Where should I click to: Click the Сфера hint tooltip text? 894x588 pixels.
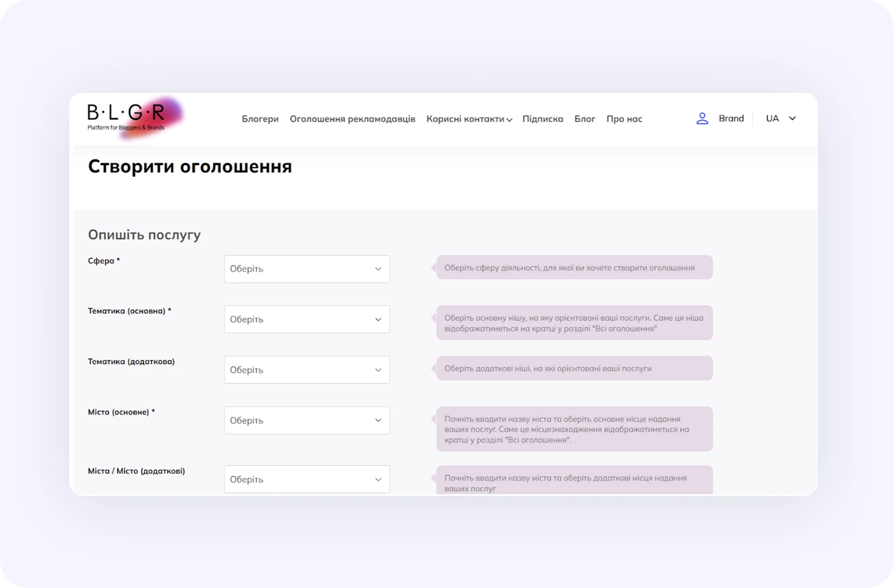pyautogui.click(x=569, y=268)
